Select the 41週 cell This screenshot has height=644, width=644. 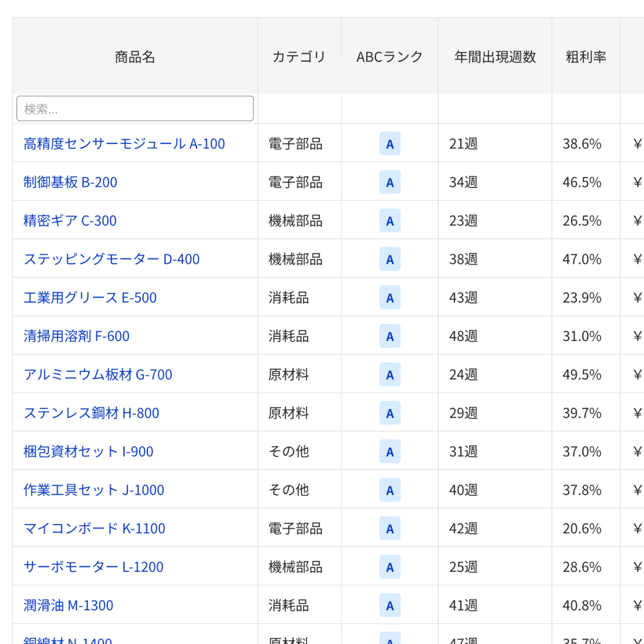[x=495, y=605]
